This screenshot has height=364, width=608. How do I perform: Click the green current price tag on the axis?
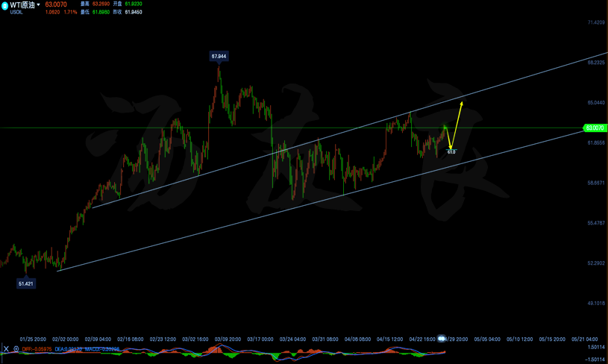(595, 128)
